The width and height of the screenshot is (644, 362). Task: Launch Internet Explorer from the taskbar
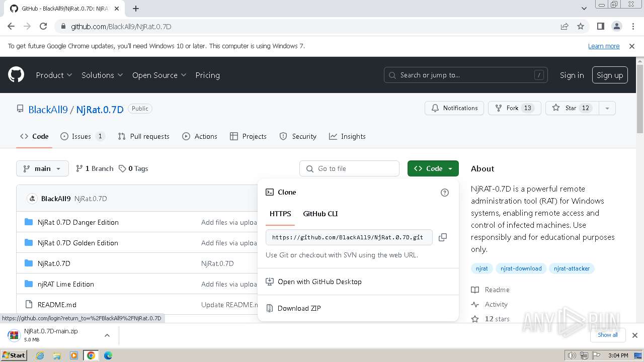point(40,355)
